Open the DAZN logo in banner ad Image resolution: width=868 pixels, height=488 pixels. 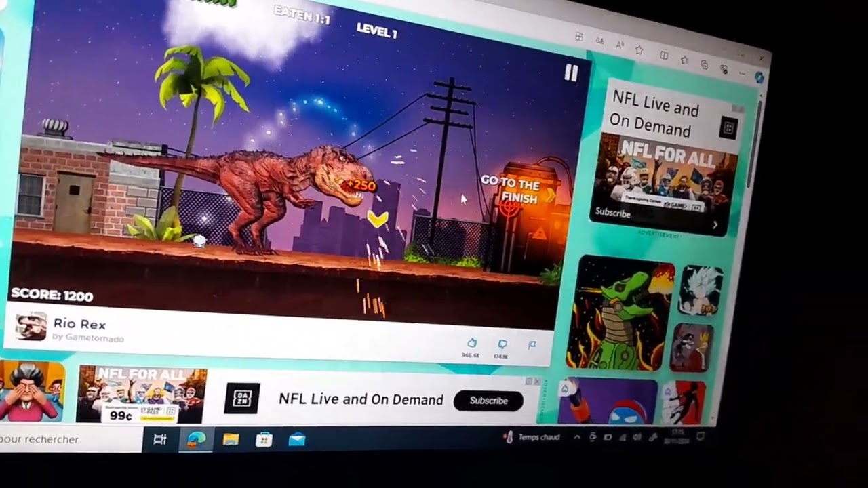click(241, 398)
